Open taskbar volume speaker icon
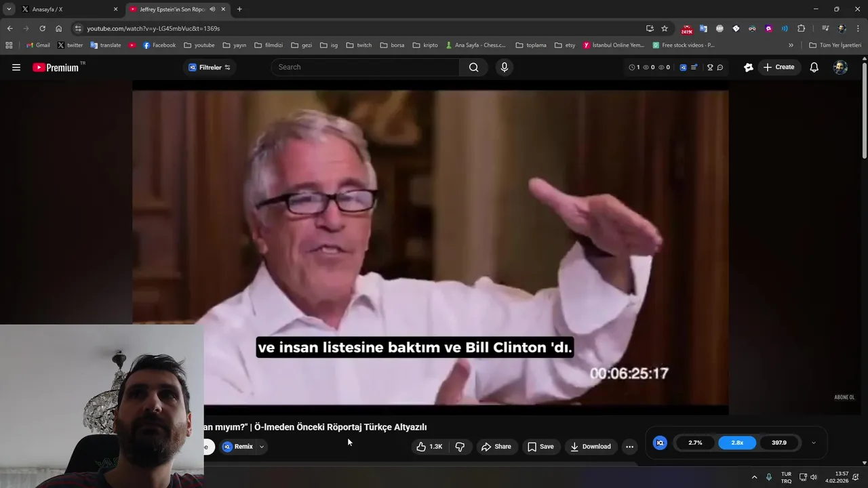Image resolution: width=868 pixels, height=488 pixels. 814,477
